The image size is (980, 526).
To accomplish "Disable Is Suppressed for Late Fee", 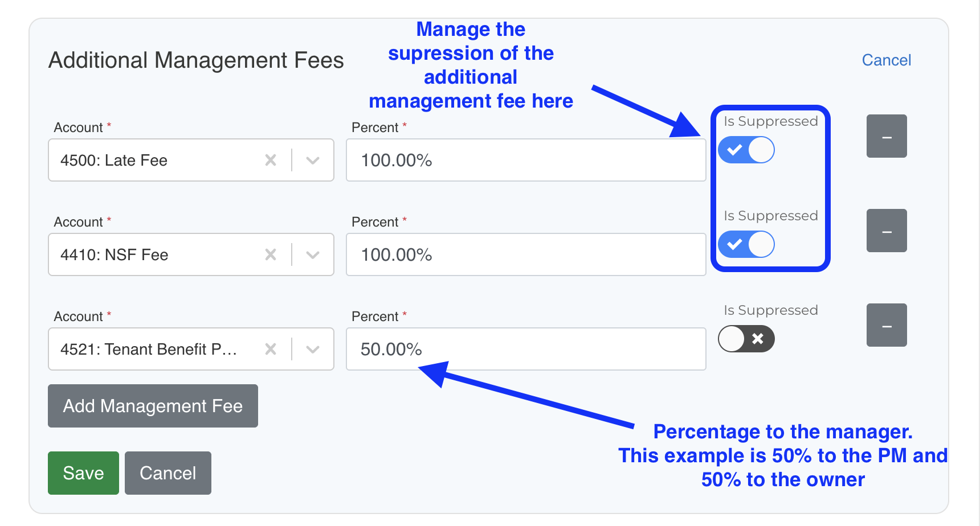I will point(746,150).
